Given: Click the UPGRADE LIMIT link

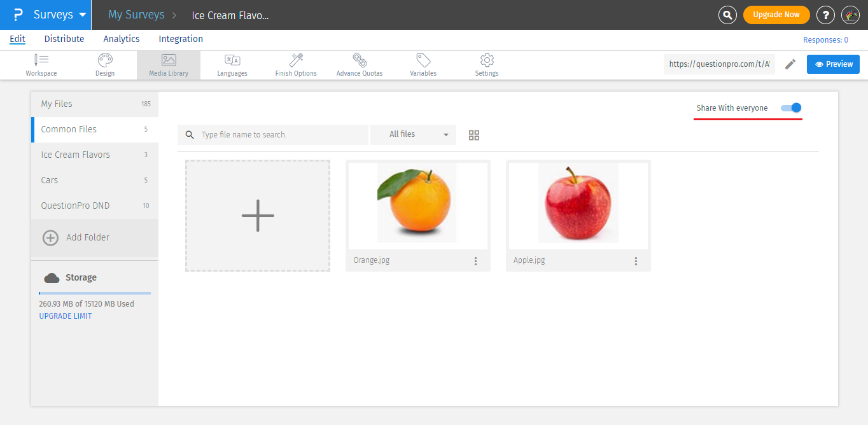Looking at the screenshot, I should pos(66,316).
